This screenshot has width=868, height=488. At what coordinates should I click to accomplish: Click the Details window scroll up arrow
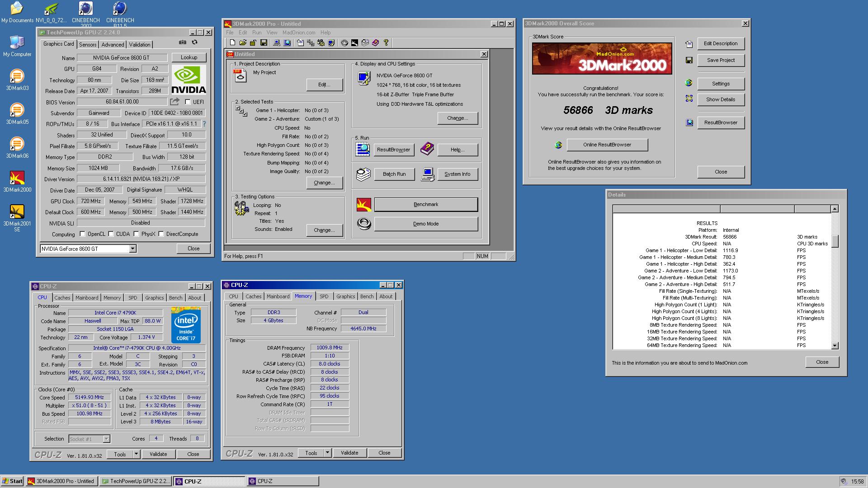click(x=835, y=209)
